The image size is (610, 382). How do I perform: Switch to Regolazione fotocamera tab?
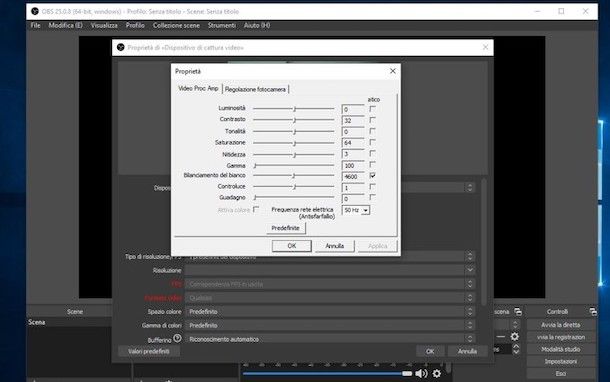(x=255, y=89)
